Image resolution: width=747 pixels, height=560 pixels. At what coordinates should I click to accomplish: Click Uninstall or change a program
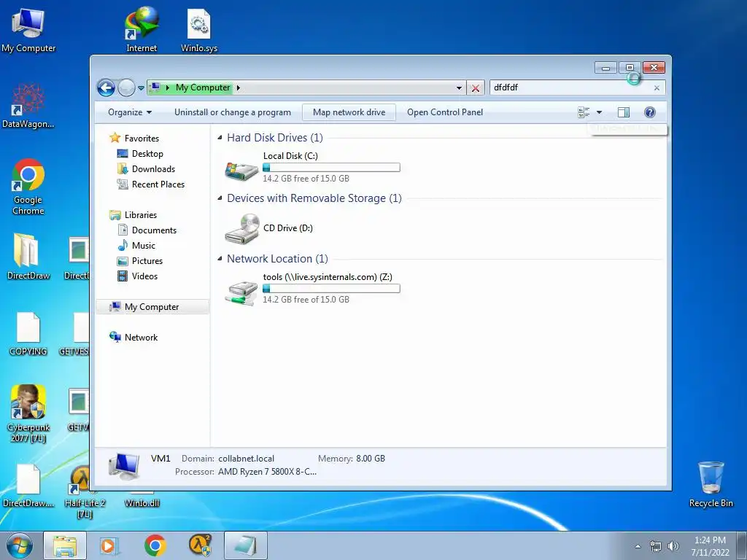pos(233,112)
